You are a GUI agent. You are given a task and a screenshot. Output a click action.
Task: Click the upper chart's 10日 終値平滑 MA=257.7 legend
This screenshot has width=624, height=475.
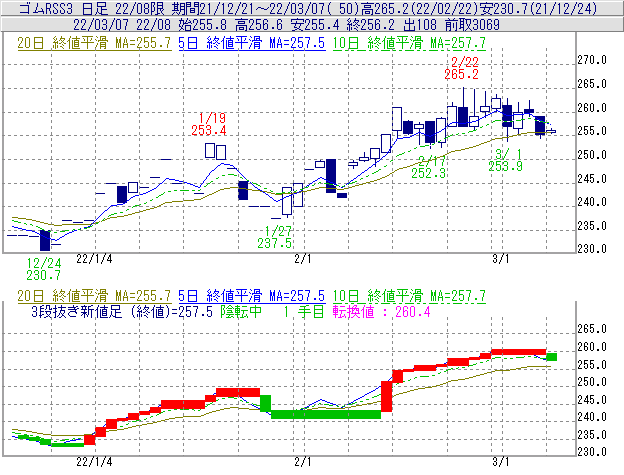tap(409, 43)
